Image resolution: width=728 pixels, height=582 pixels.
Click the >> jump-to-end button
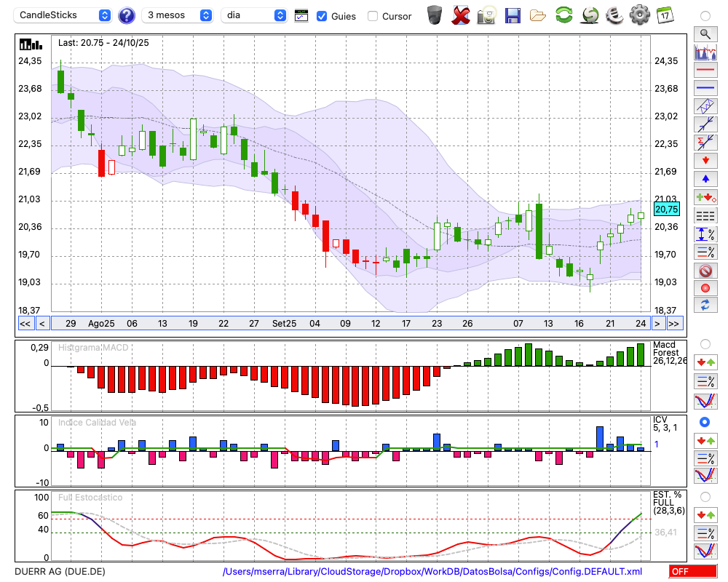pyautogui.click(x=674, y=323)
